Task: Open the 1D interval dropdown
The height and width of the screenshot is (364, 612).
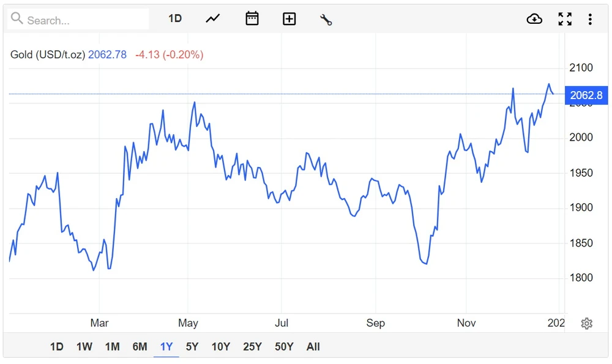Action: (175, 19)
